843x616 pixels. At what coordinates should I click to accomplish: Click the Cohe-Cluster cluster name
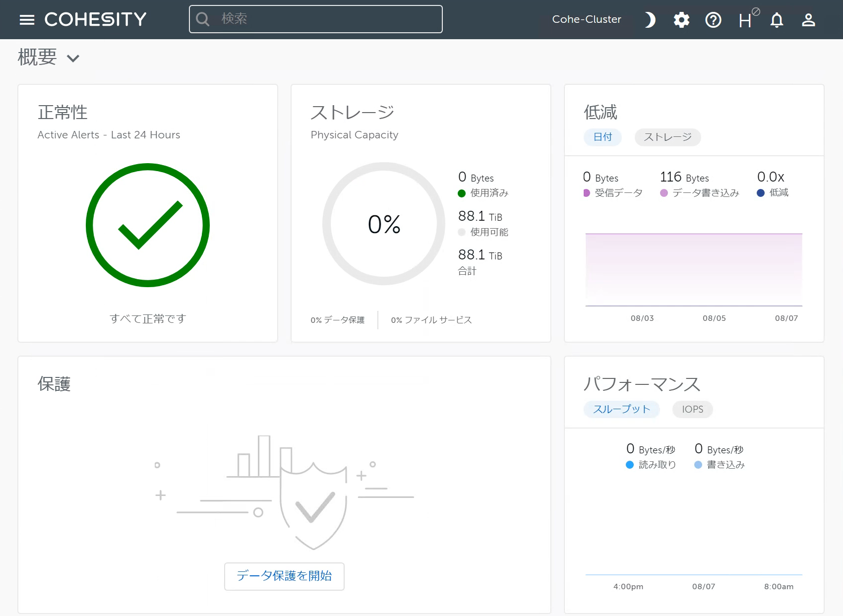coord(587,19)
